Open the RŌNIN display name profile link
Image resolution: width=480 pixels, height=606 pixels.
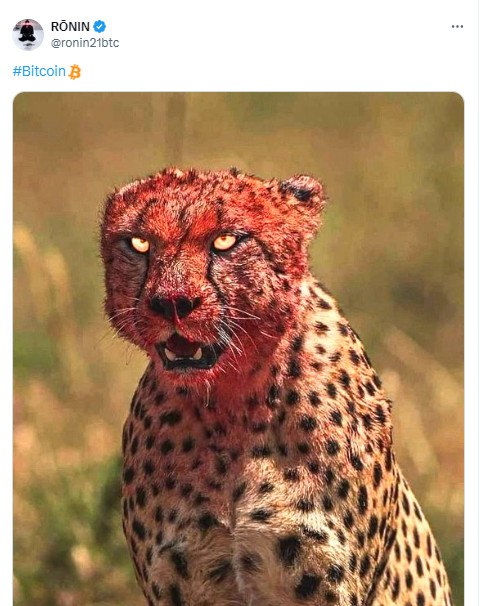70,27
